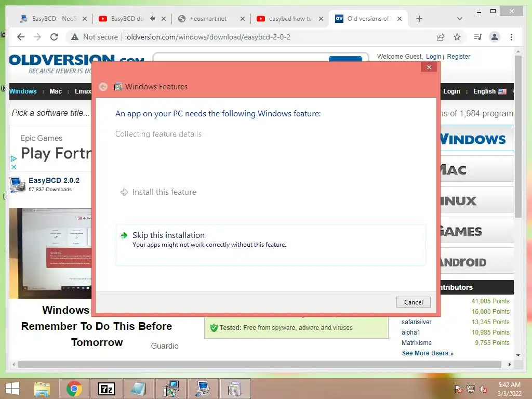Click See More Users link
Screen dimensions: 532x399
[428, 353]
